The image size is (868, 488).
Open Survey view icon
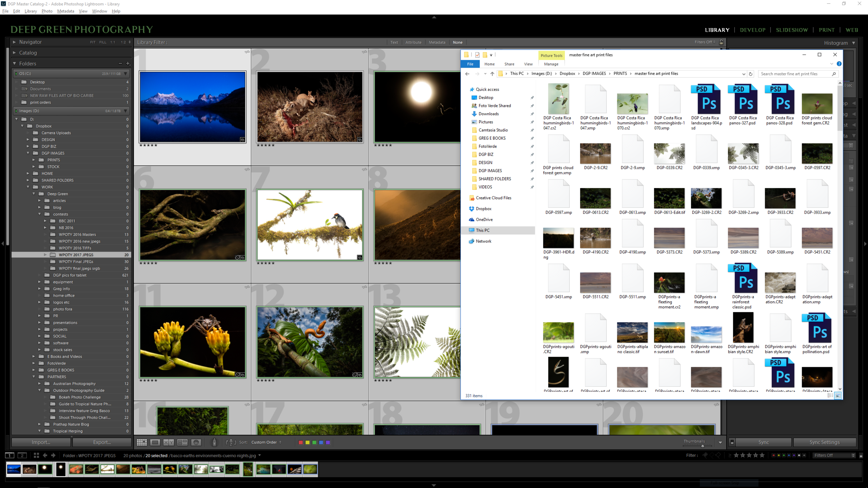182,442
